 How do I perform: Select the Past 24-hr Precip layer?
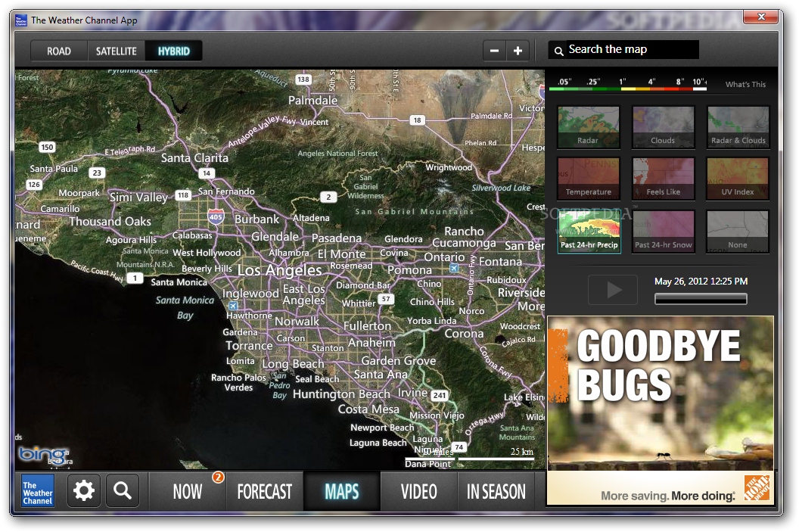coord(589,232)
